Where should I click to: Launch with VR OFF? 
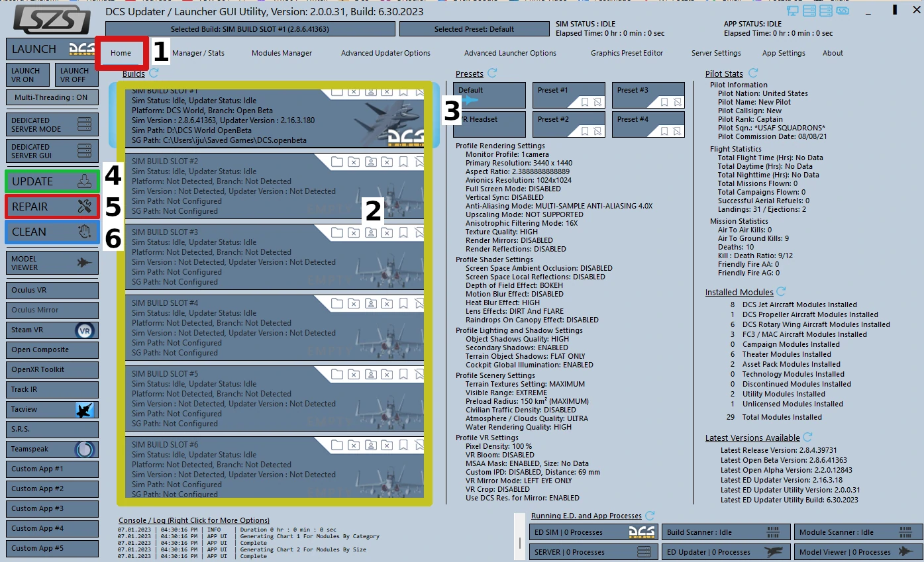[76, 75]
